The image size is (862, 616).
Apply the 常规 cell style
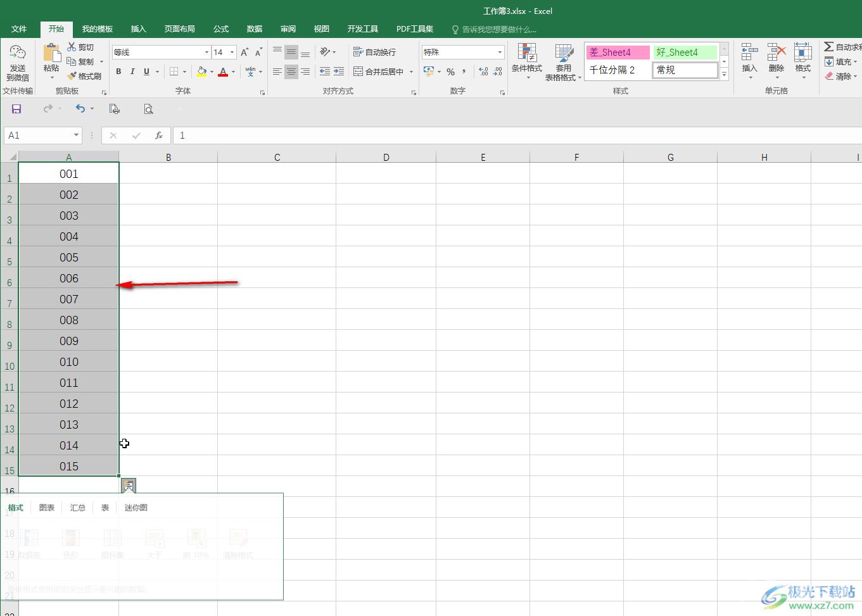tap(685, 70)
